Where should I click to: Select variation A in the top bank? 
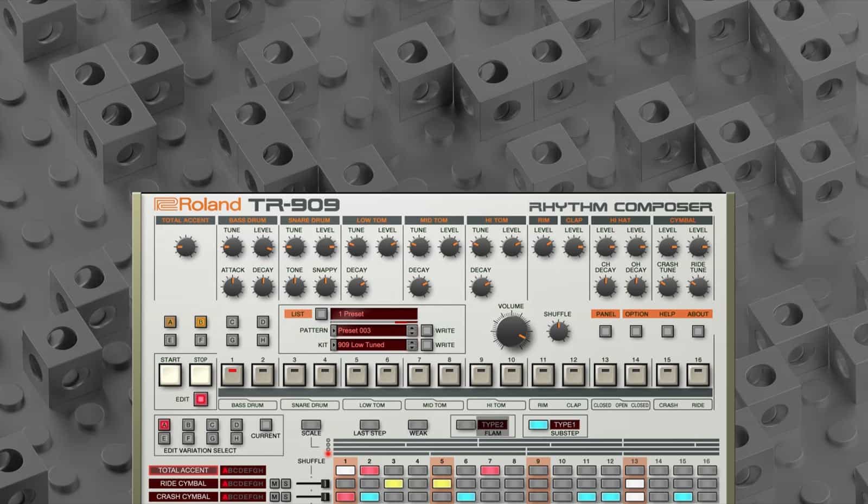tap(170, 322)
